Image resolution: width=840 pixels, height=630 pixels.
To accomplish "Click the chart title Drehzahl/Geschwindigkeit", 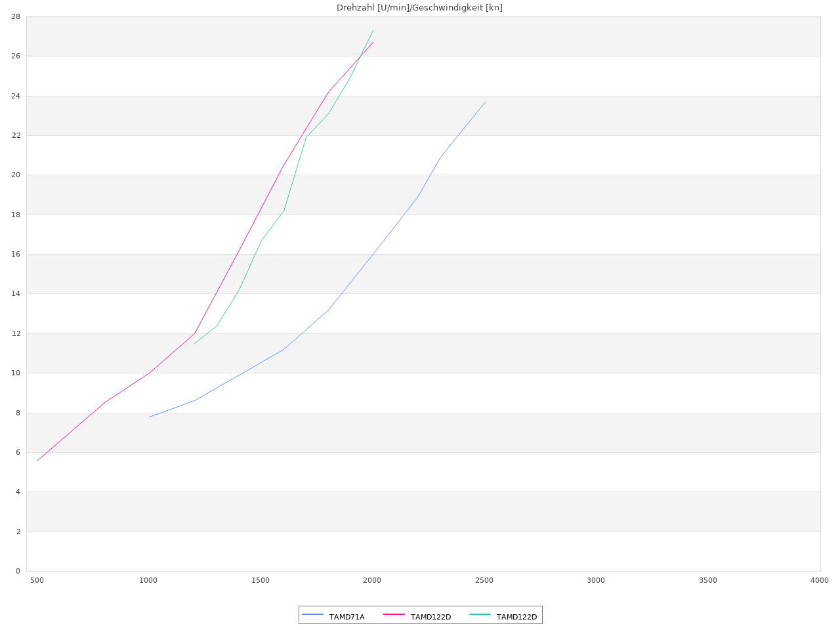I will pyautogui.click(x=420, y=8).
